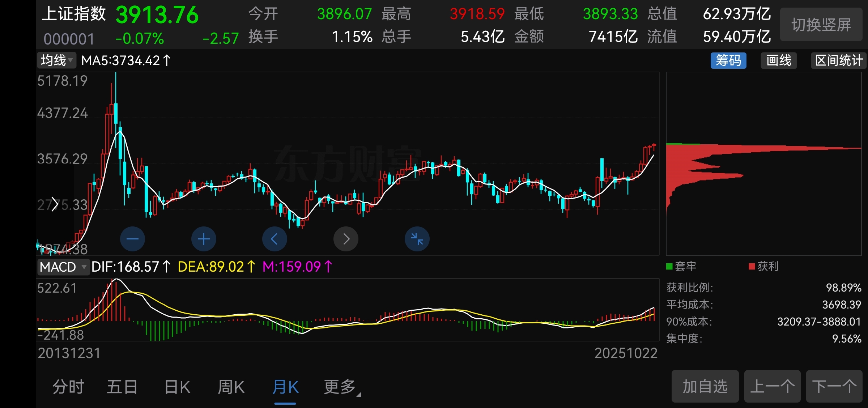Click the collapse-arrows chart icon
Viewport: 868px width, 408px height.
tap(417, 239)
